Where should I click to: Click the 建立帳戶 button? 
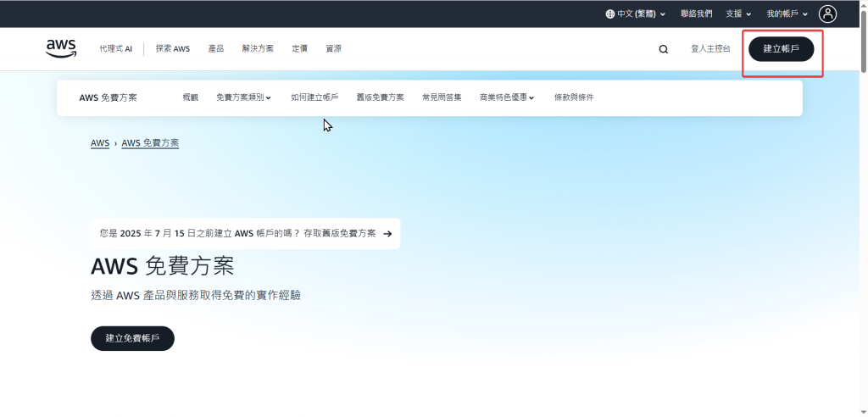click(781, 48)
